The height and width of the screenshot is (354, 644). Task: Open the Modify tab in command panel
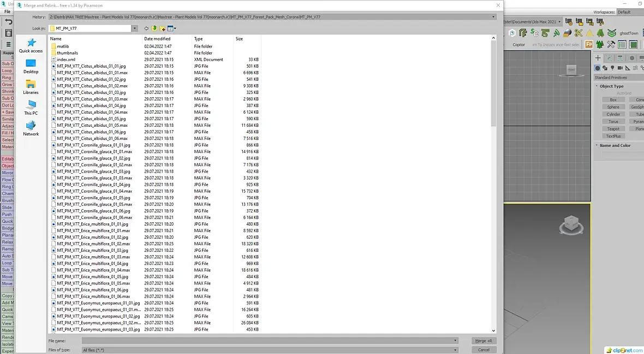tap(609, 58)
